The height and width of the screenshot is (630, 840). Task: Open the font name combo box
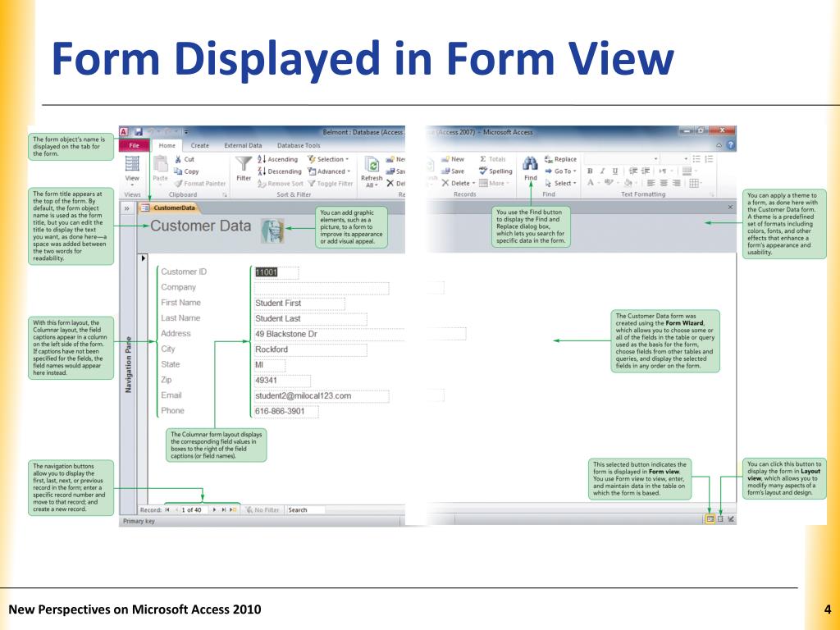[x=622, y=159]
